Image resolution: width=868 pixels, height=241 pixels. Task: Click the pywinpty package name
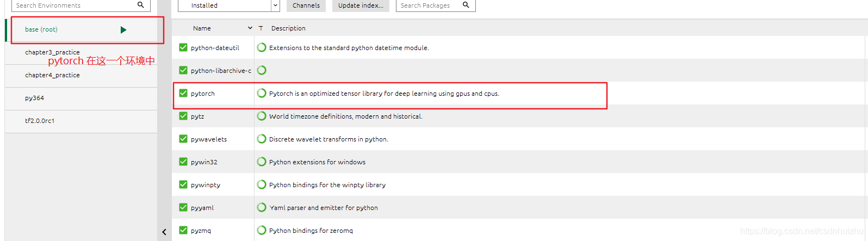pyautogui.click(x=206, y=185)
